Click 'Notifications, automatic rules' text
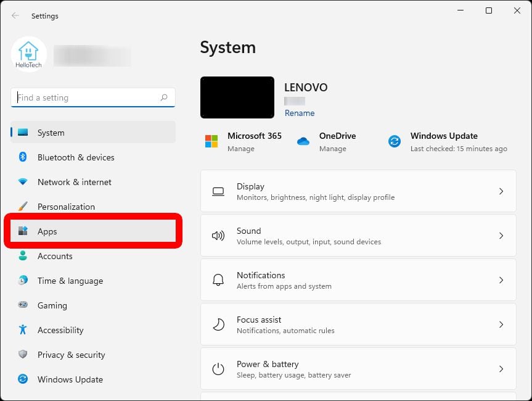Image resolution: width=532 pixels, height=401 pixels. click(x=285, y=331)
